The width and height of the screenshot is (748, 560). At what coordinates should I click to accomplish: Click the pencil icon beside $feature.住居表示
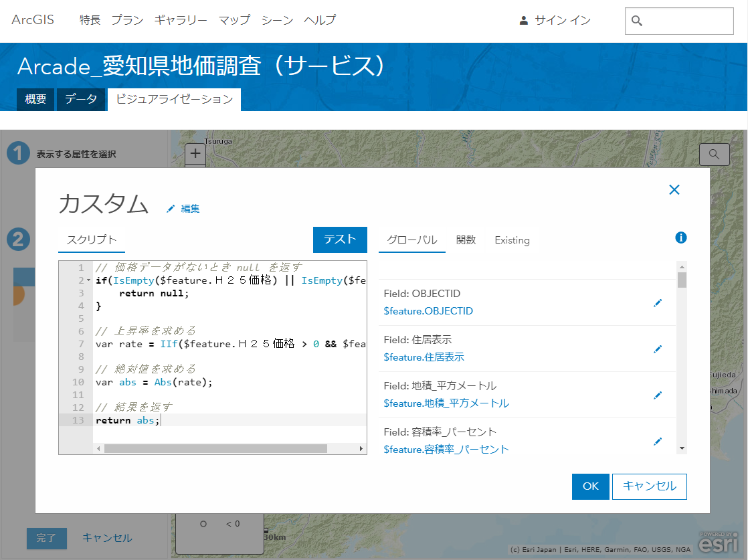point(658,349)
